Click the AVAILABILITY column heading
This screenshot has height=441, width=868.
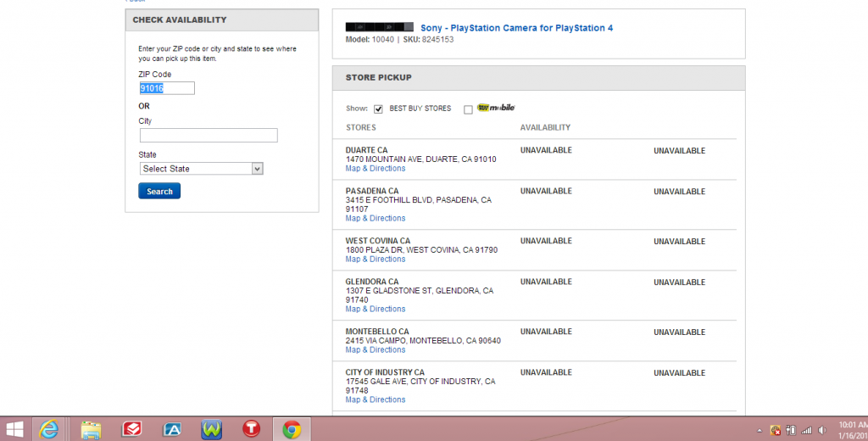click(545, 127)
